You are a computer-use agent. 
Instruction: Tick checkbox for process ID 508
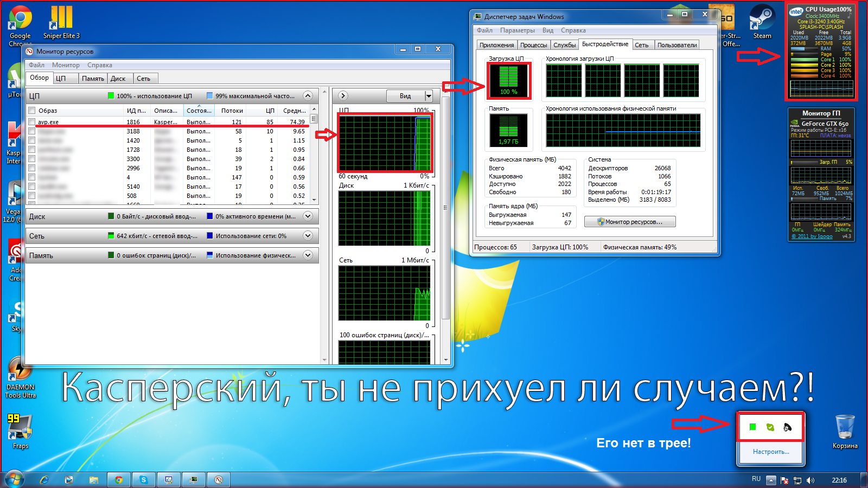pos(32,196)
